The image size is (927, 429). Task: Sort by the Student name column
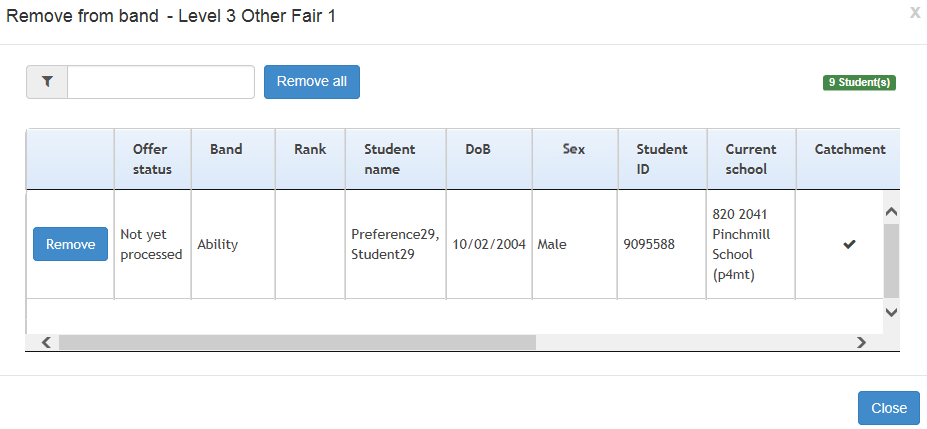[x=389, y=159]
